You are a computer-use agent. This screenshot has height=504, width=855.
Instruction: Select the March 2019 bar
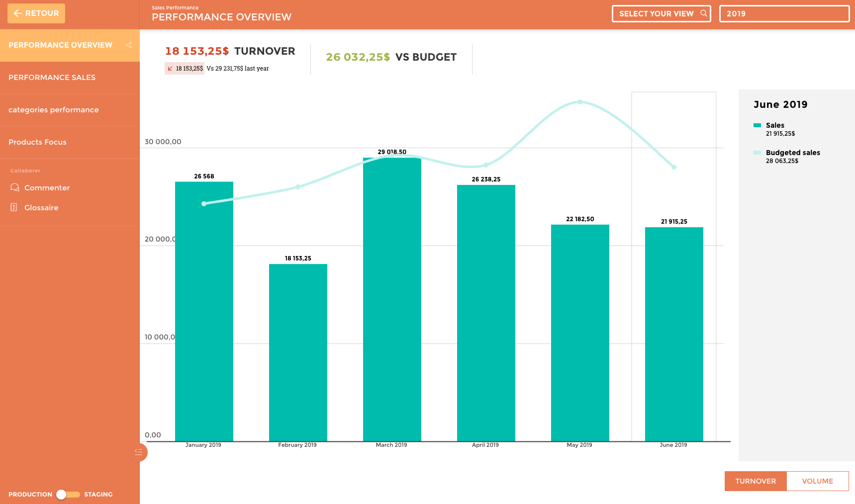(392, 298)
